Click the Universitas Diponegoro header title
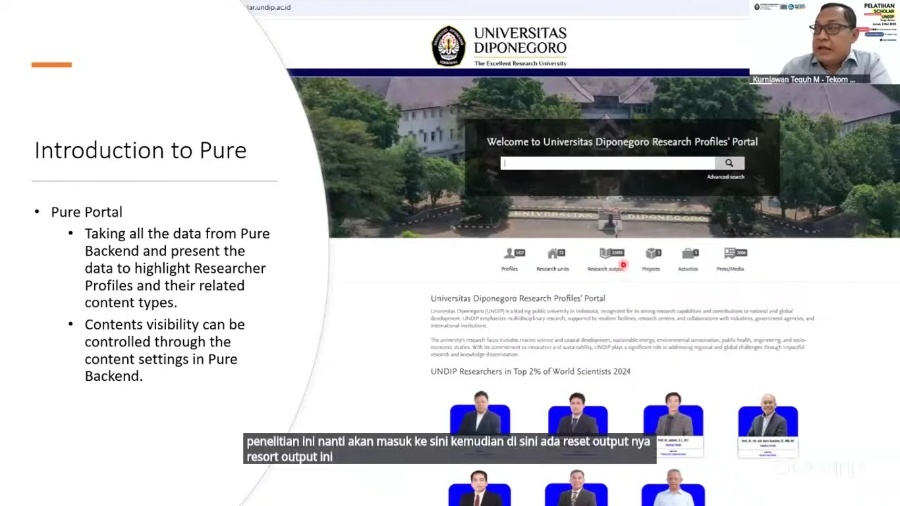The image size is (900, 506). tap(520, 40)
